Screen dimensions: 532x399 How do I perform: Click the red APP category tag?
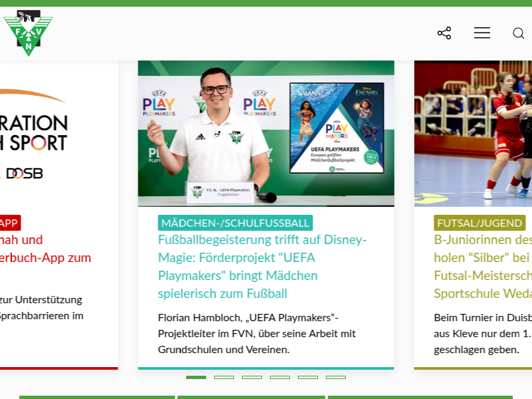[9, 223]
